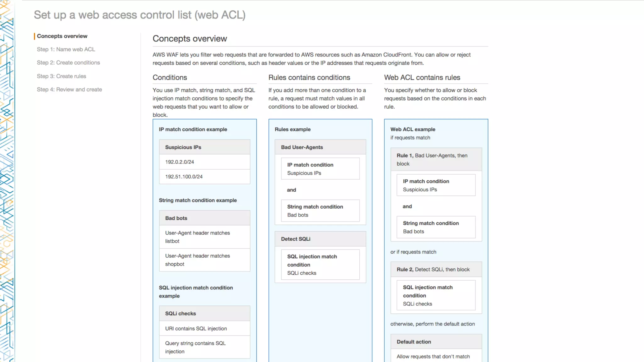Open Step 2: Create conditions
The height and width of the screenshot is (362, 644).
(x=68, y=63)
